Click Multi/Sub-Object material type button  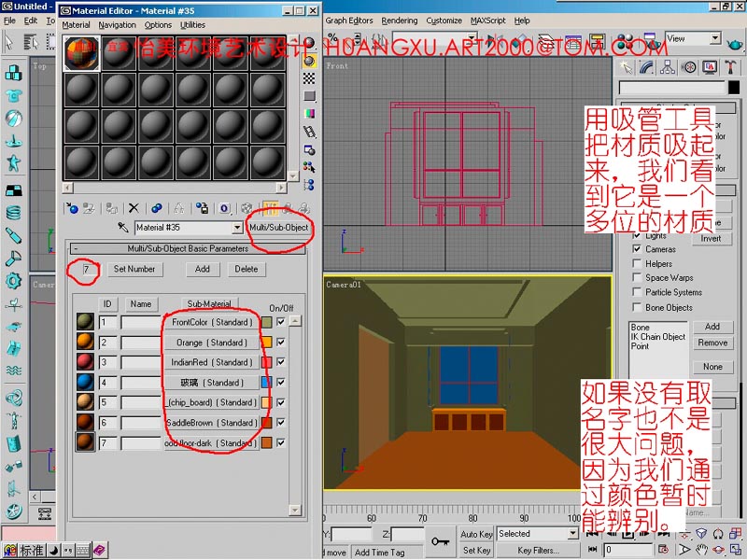[278, 228]
